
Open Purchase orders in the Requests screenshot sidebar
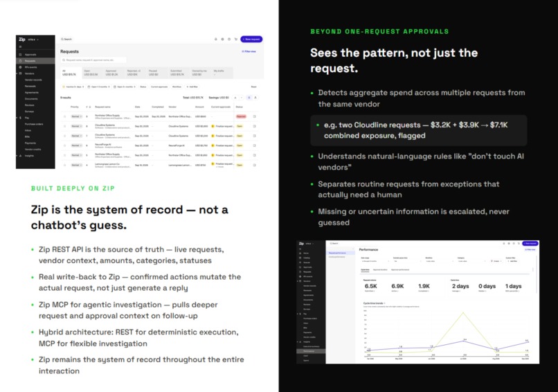click(x=34, y=124)
